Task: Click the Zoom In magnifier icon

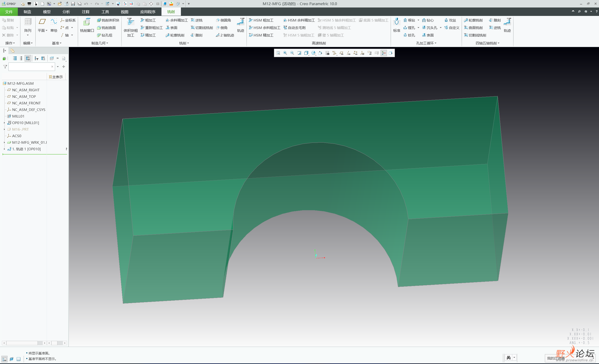Action: point(285,53)
